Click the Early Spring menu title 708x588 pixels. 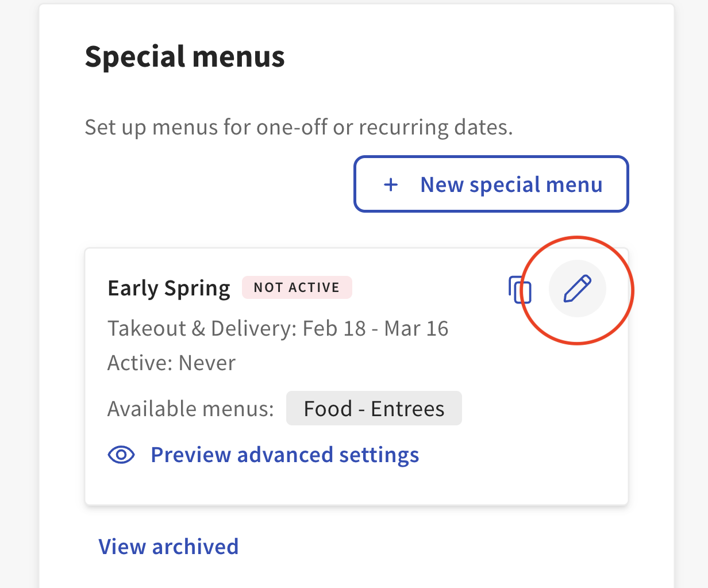tap(168, 288)
